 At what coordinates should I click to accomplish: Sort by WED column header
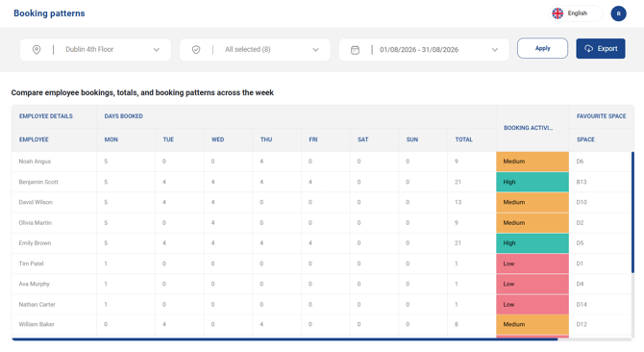(217, 139)
